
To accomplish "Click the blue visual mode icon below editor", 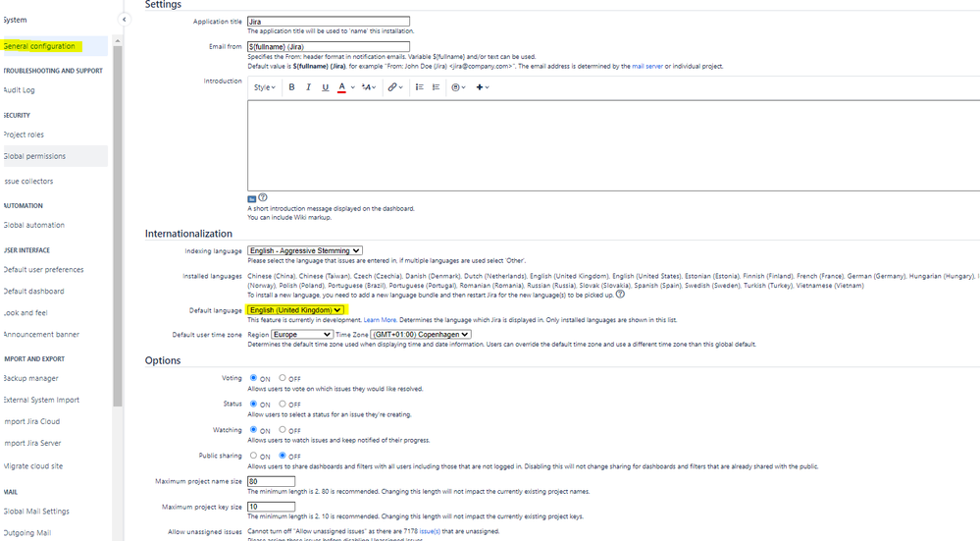I will tap(252, 199).
